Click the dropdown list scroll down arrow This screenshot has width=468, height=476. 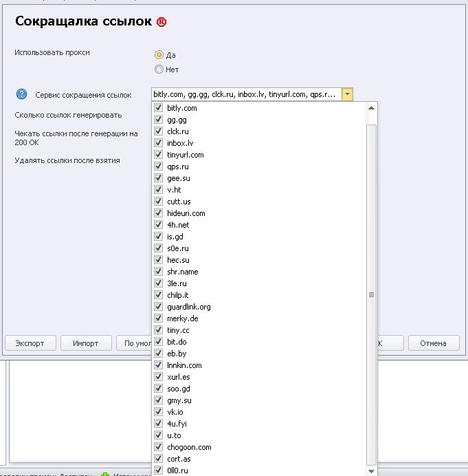point(371,471)
